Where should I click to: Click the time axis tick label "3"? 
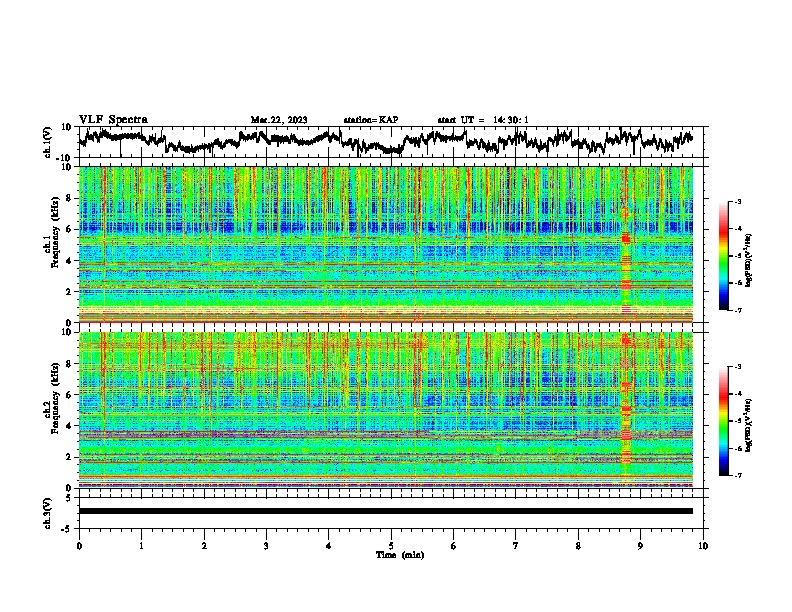pos(266,546)
